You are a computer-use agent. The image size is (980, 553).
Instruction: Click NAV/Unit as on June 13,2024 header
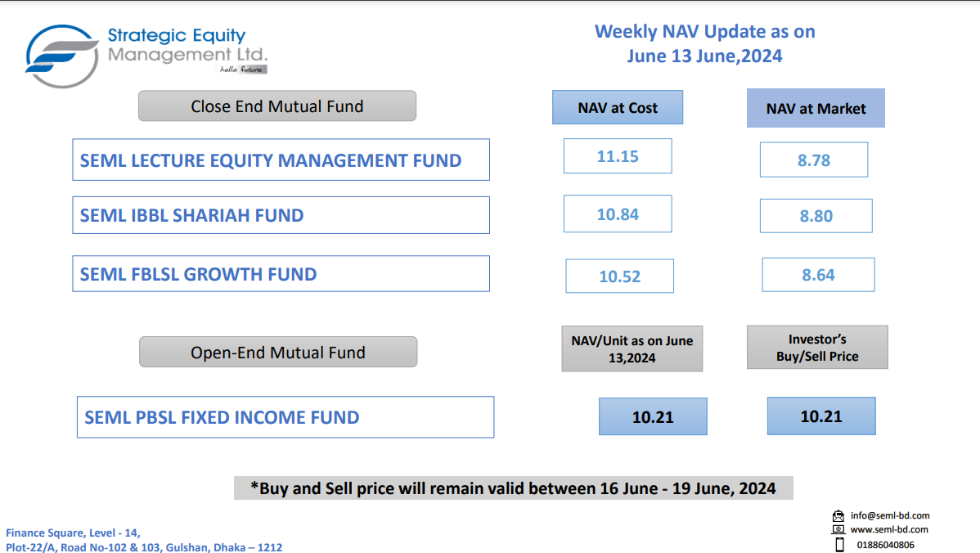click(632, 348)
